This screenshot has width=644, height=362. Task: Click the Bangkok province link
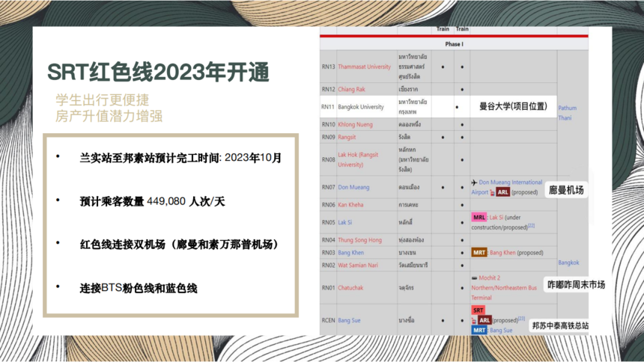pyautogui.click(x=568, y=263)
